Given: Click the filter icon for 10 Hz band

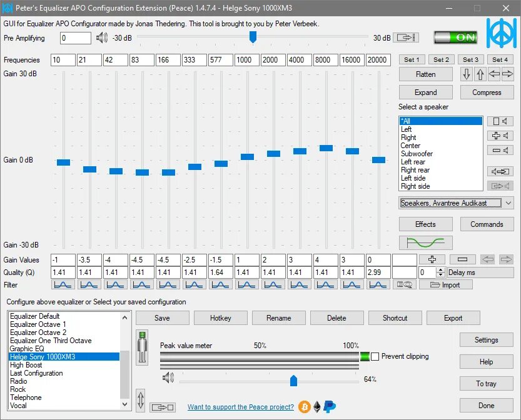Looking at the screenshot, I should 63,285.
